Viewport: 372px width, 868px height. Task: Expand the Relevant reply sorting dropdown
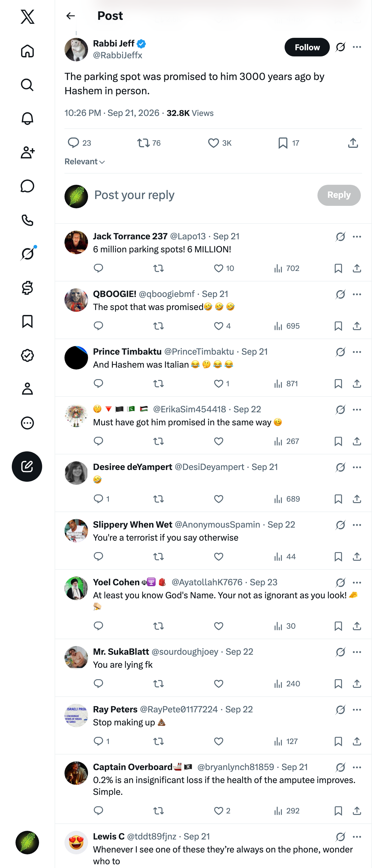pos(85,162)
